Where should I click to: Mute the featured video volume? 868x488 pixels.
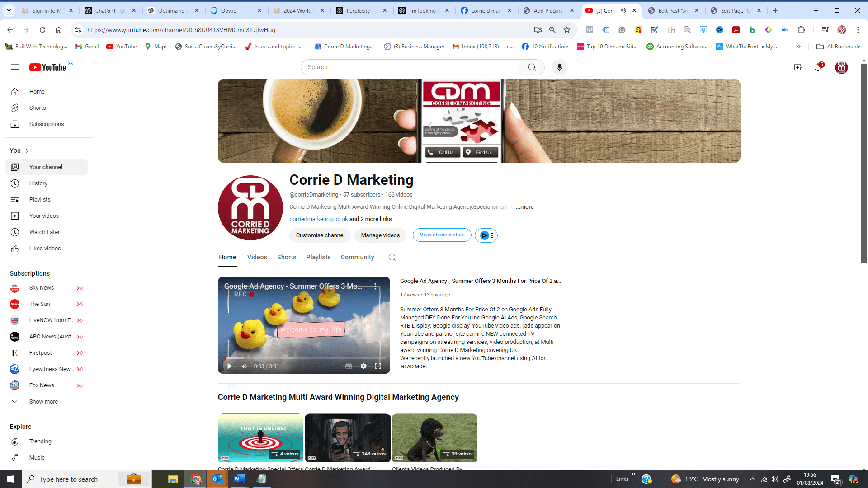(244, 366)
